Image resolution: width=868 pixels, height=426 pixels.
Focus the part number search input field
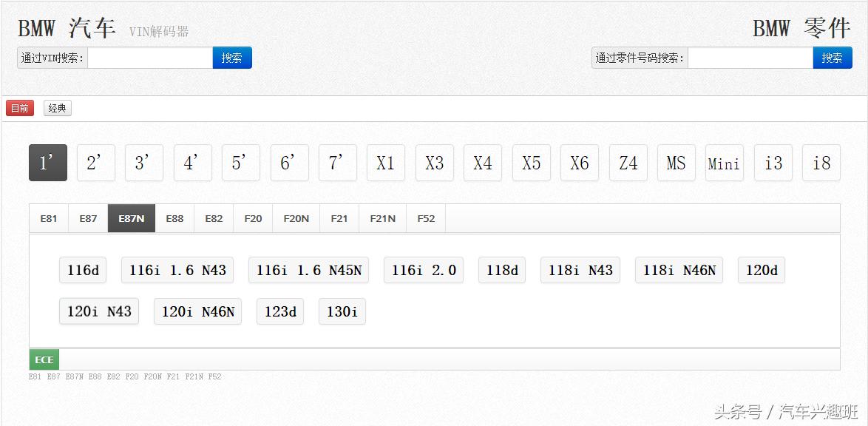click(750, 58)
